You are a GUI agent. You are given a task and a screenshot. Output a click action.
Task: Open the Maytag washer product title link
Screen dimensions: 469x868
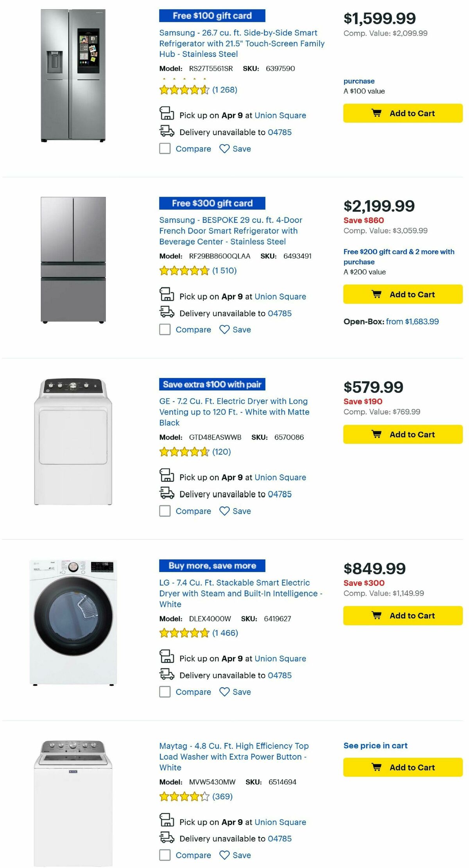click(x=234, y=756)
